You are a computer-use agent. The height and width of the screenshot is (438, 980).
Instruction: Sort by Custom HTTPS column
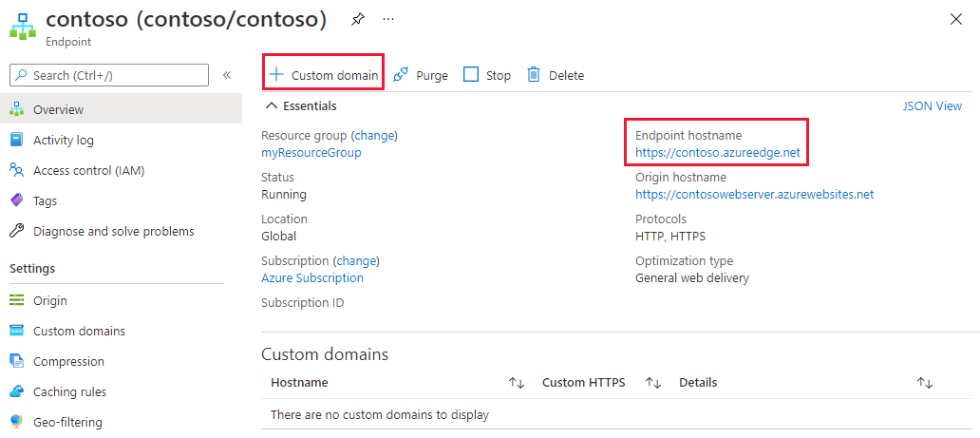(653, 383)
